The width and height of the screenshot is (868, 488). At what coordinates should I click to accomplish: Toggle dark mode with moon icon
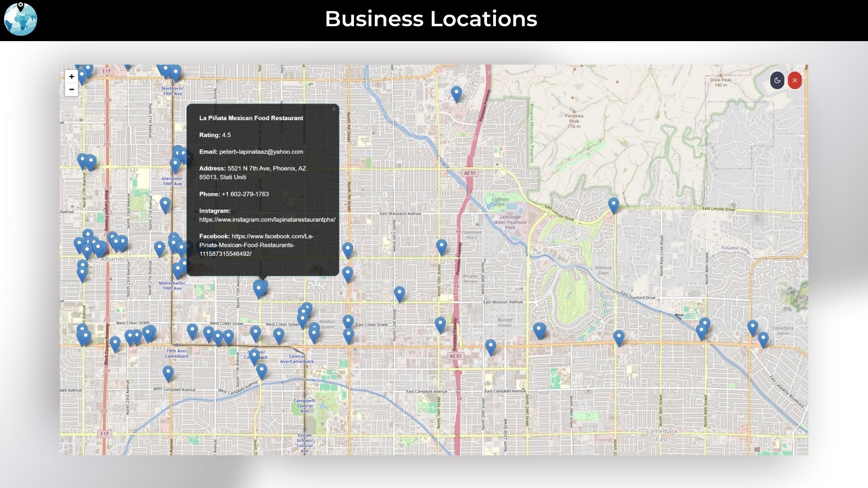click(x=777, y=80)
